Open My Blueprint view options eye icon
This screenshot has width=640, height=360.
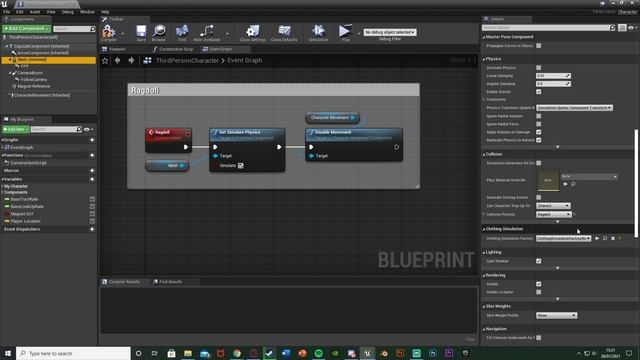[87, 129]
